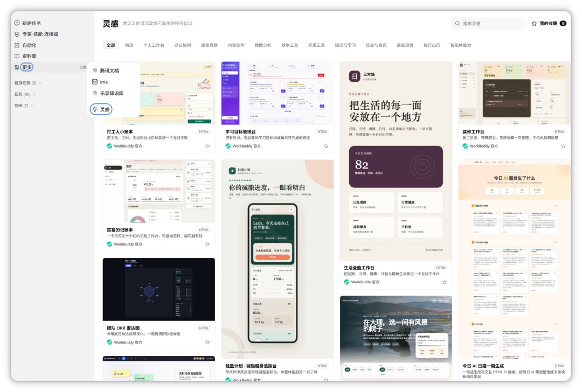Favorite 打工人小账本 with star
Viewport: 582px width, 392px height.
[207, 146]
